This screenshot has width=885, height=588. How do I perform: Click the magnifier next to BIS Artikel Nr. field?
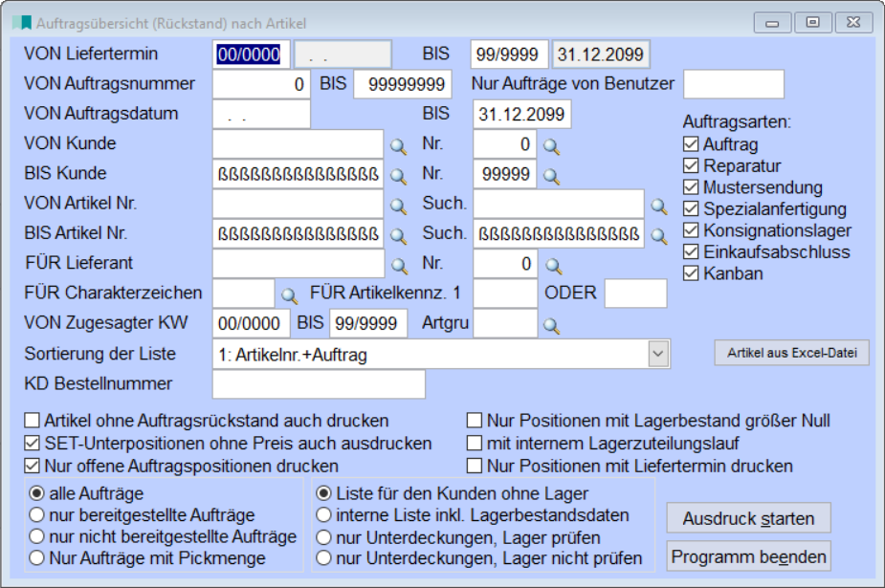point(398,234)
